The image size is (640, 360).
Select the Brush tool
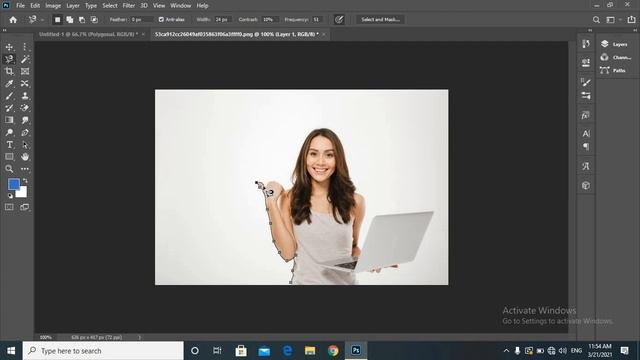(x=9, y=96)
